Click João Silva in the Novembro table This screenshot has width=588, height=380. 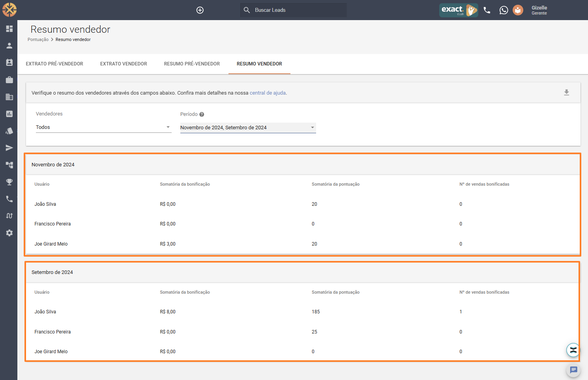[45, 204]
